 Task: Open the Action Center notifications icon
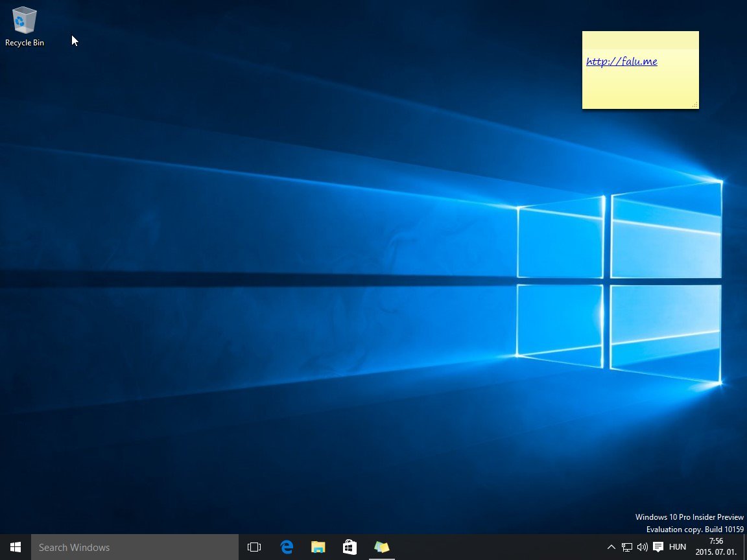coord(658,547)
